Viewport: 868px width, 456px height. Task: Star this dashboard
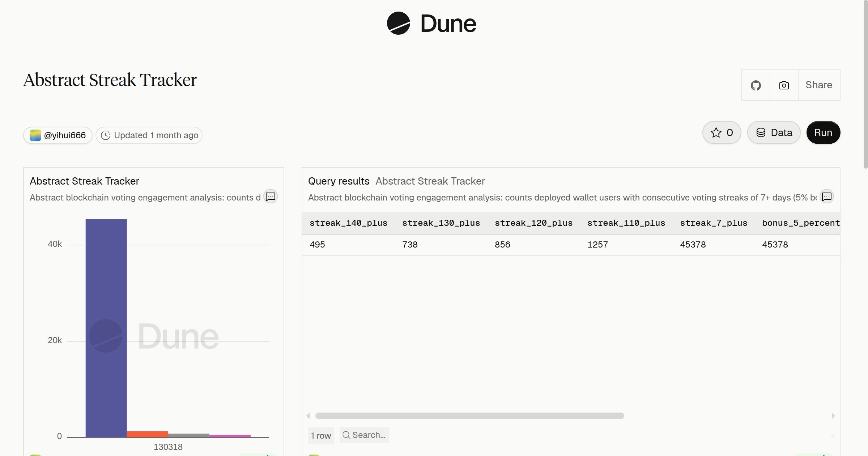(x=722, y=132)
